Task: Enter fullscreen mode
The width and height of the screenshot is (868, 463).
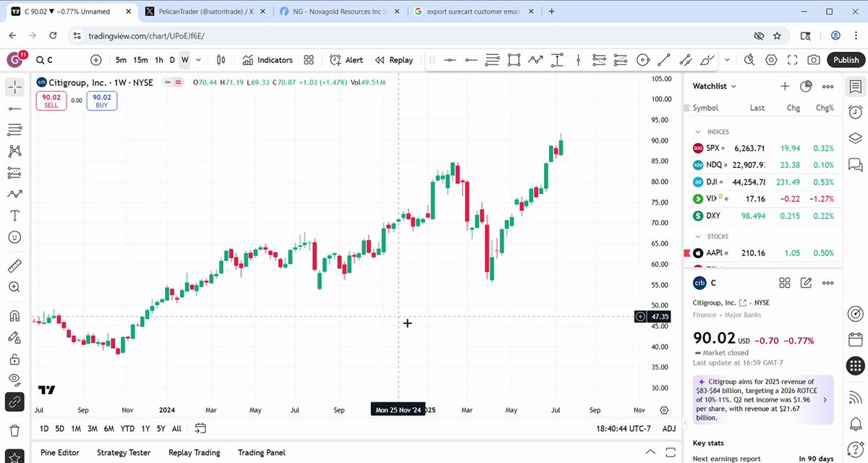Action: click(793, 60)
